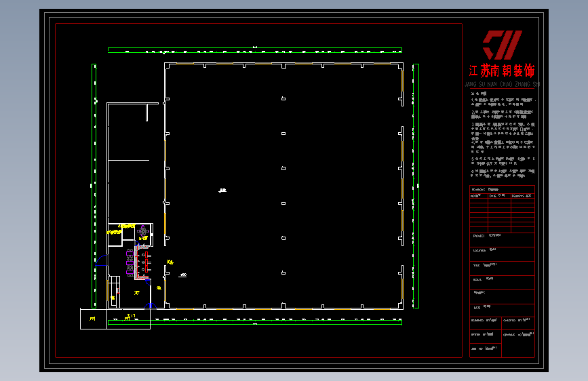The width and height of the screenshot is (588, 381).
Task: Click the CHECKED BY cell in the title block
Action: click(518, 322)
